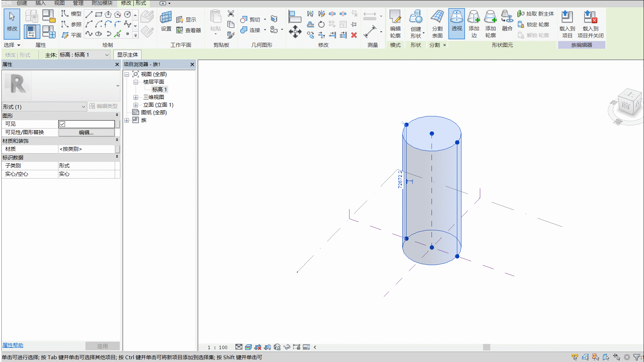The height and width of the screenshot is (362, 644).
Task: Open the 形式 (1) type selector dropdown
Action: (44, 107)
